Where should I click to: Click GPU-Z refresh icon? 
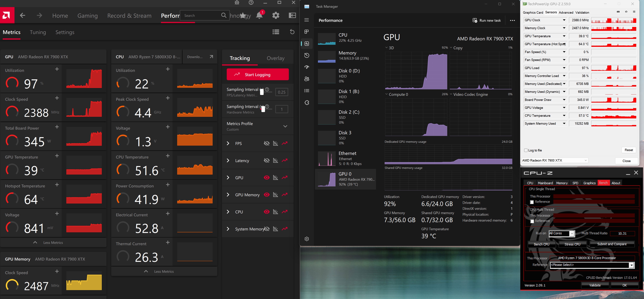coord(626,12)
